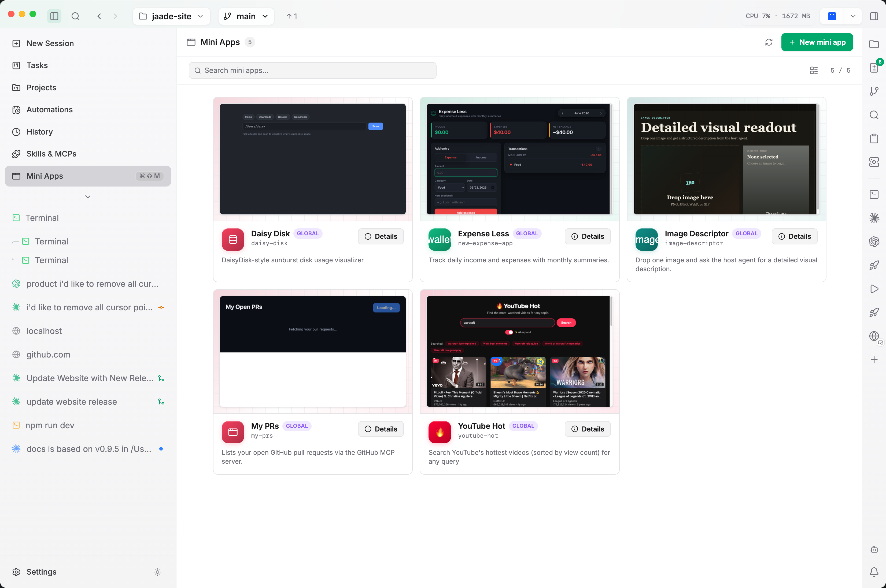Open the diff changes icon with badge 6
Image resolution: width=886 pixels, height=588 pixels.
tap(874, 68)
